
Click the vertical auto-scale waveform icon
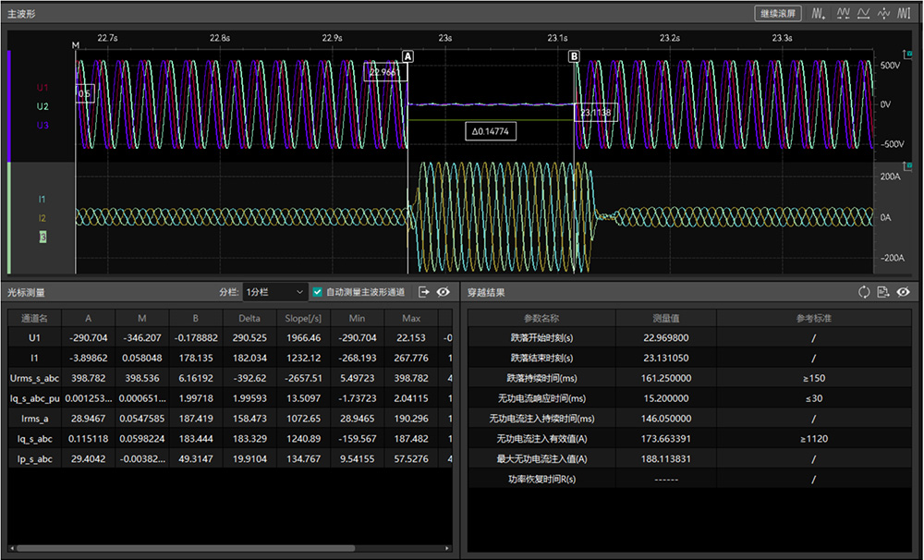[x=883, y=13]
